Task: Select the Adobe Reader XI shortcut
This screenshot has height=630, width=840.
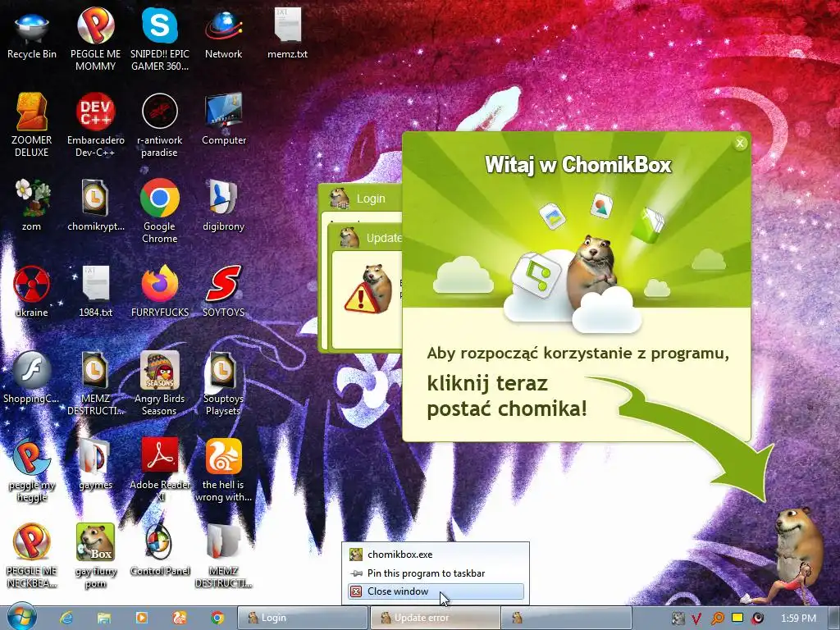Action: click(160, 470)
